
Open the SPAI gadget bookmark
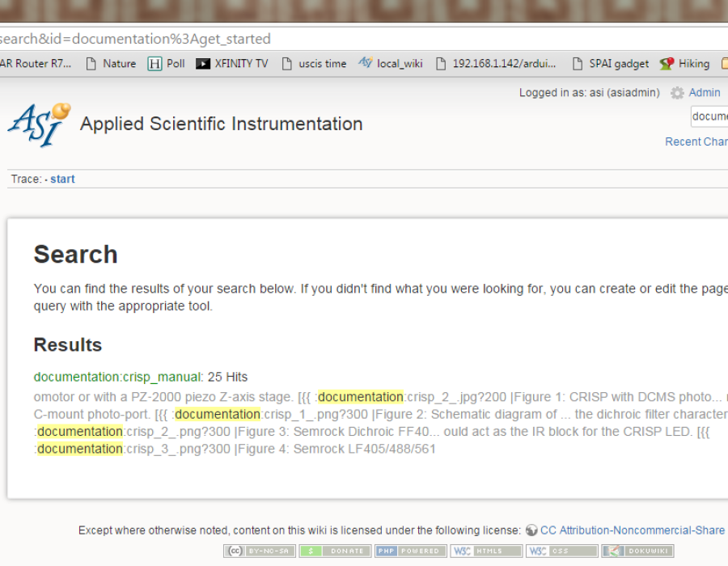tap(610, 64)
